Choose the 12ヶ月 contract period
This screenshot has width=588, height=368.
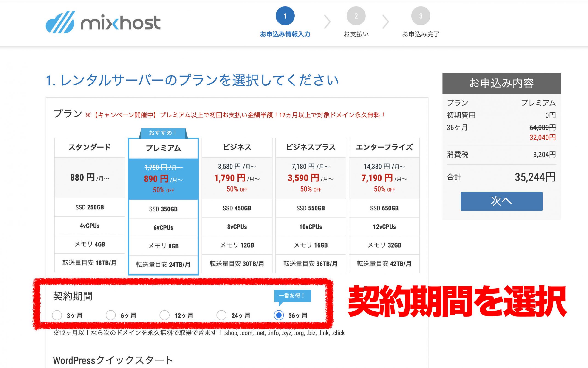pyautogui.click(x=164, y=315)
